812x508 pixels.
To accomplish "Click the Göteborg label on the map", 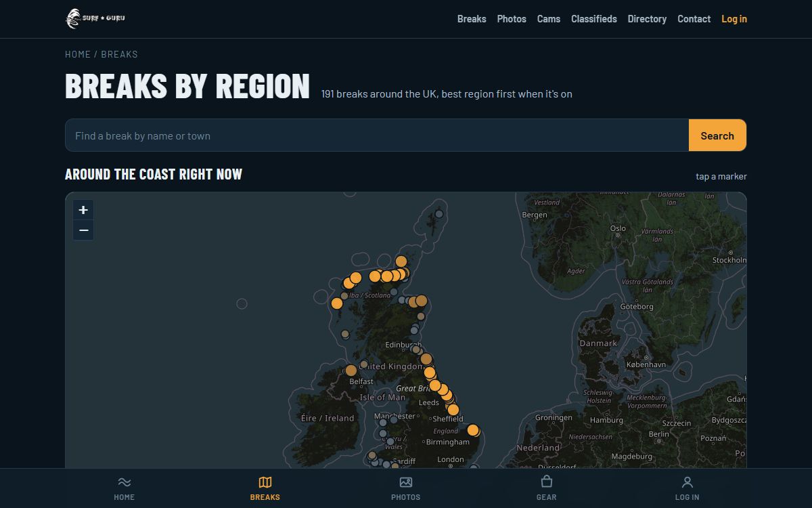I will 637,307.
